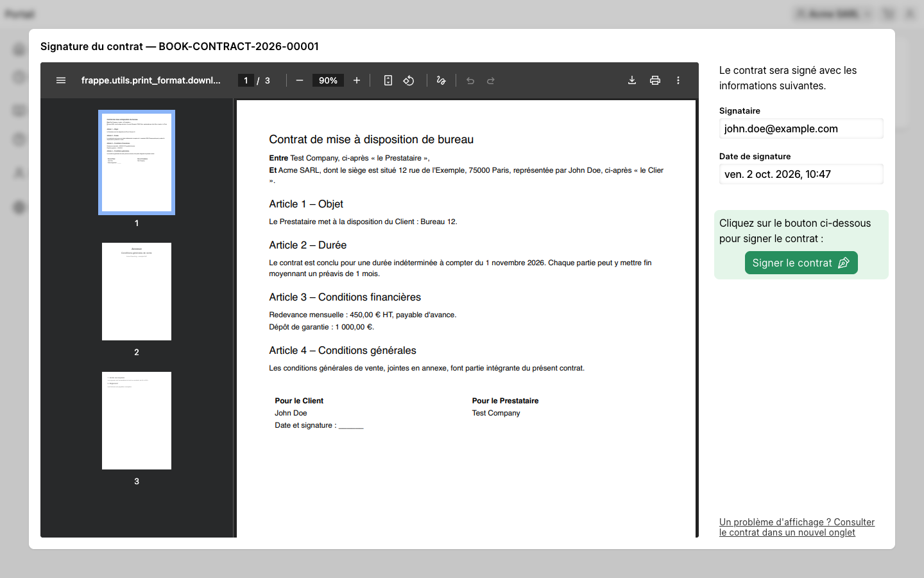The height and width of the screenshot is (578, 924).
Task: Click the Date de signature field
Action: click(801, 174)
